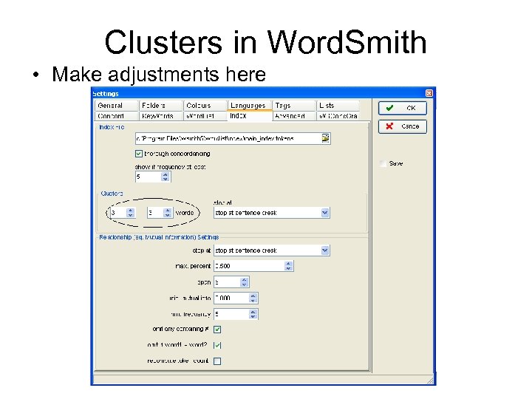Decrease the first cluster size spinner
Viewport: 532px width, 399px height.
tap(130, 215)
